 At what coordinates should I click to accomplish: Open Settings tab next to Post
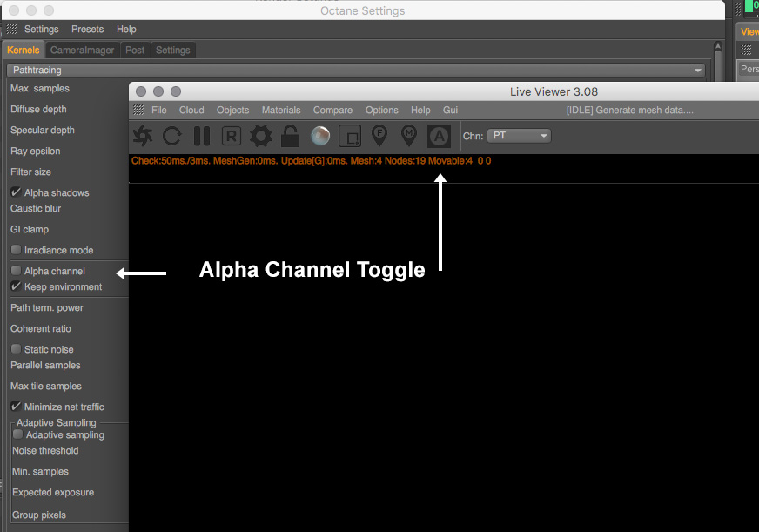pos(173,50)
